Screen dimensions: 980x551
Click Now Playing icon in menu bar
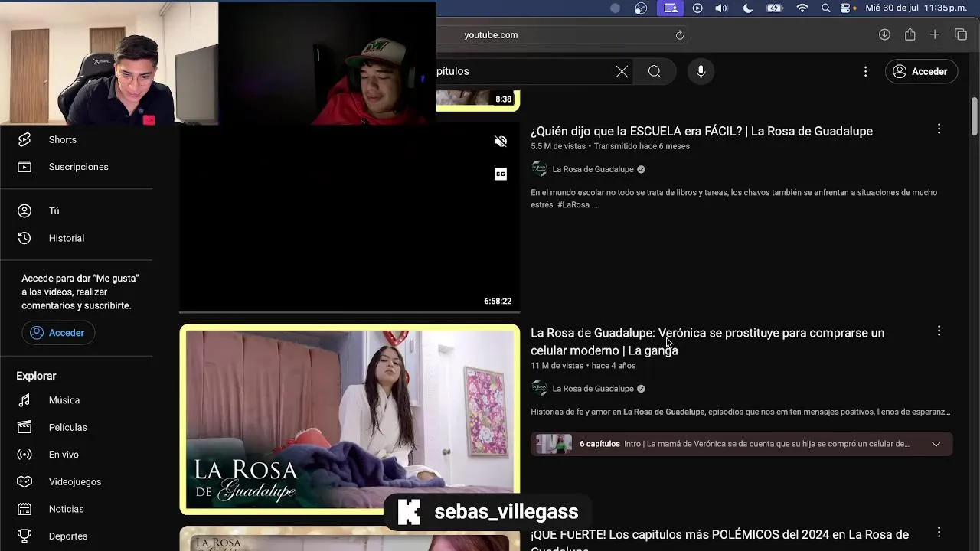point(697,8)
